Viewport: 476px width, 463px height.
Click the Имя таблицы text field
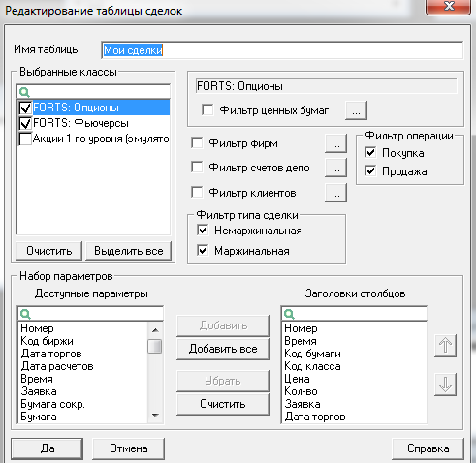[x=282, y=50]
